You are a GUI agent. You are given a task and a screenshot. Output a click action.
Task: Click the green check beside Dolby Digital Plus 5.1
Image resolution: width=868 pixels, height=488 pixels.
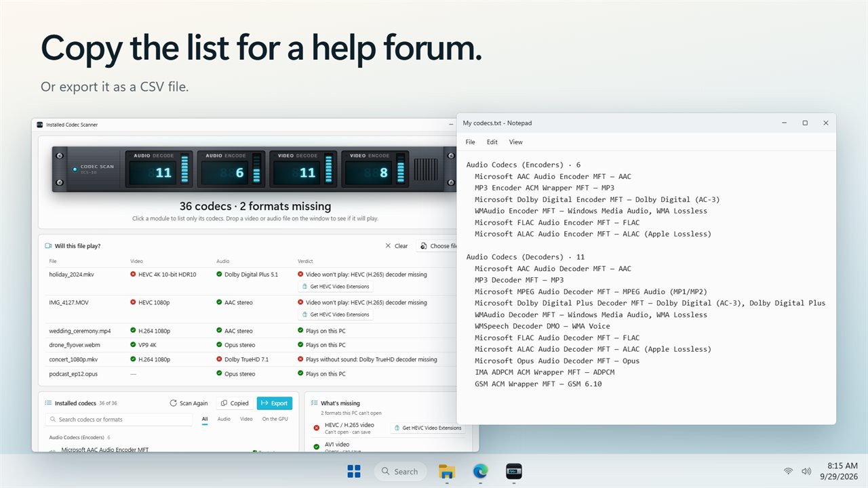(x=219, y=274)
